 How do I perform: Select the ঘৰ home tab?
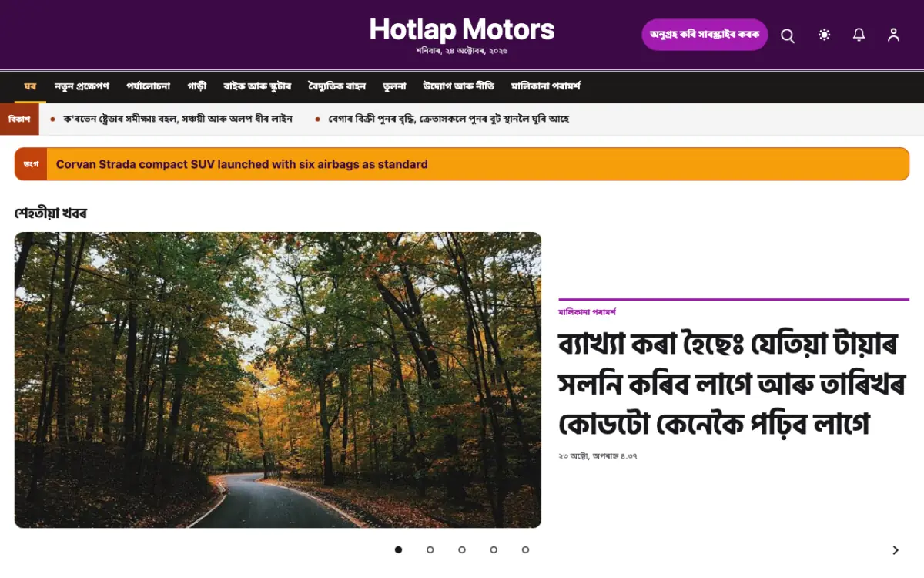[x=30, y=86]
